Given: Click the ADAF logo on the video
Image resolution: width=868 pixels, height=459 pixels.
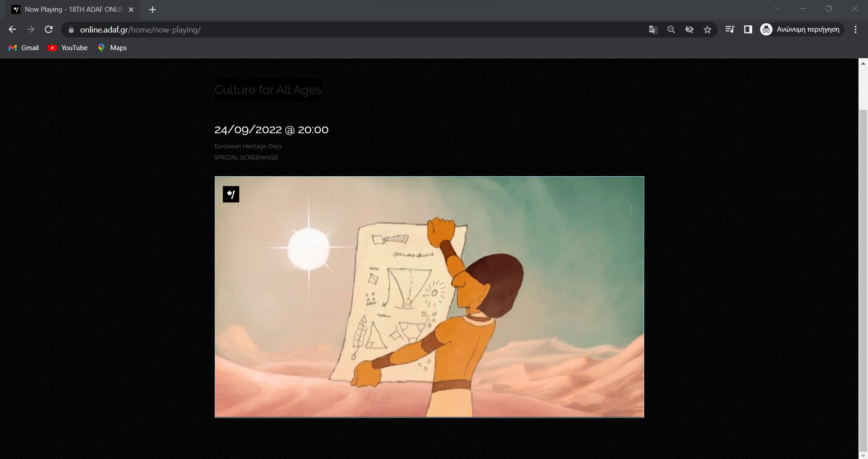Looking at the screenshot, I should (231, 194).
